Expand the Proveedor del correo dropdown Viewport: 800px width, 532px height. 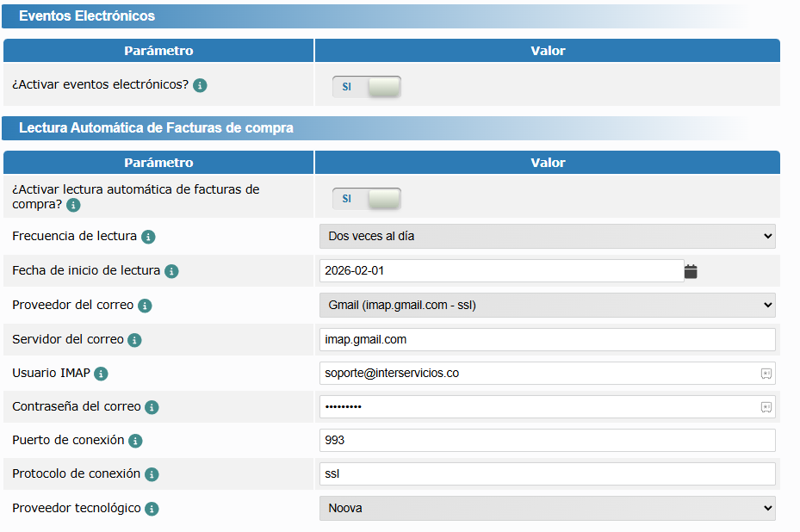pyautogui.click(x=548, y=305)
